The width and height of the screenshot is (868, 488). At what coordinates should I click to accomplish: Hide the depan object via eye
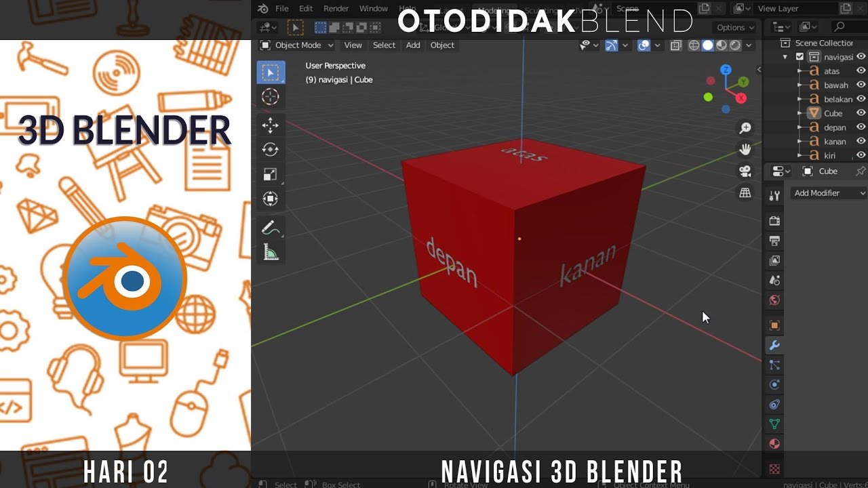[861, 127]
